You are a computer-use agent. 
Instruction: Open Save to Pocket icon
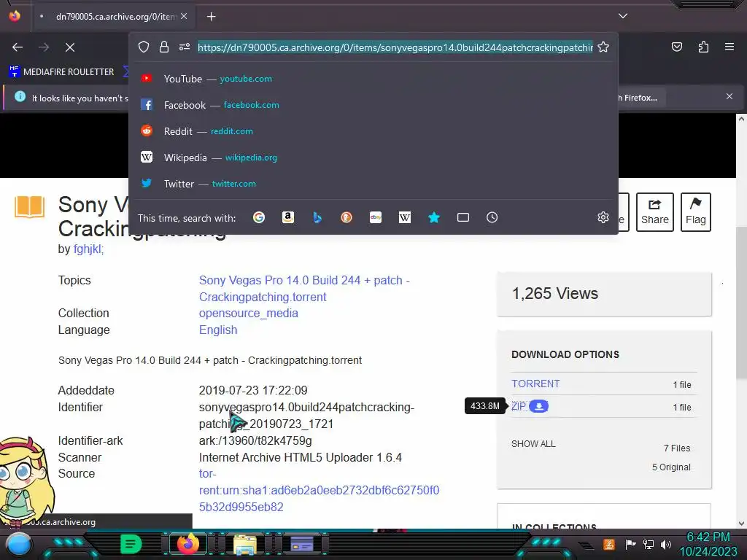click(x=676, y=47)
